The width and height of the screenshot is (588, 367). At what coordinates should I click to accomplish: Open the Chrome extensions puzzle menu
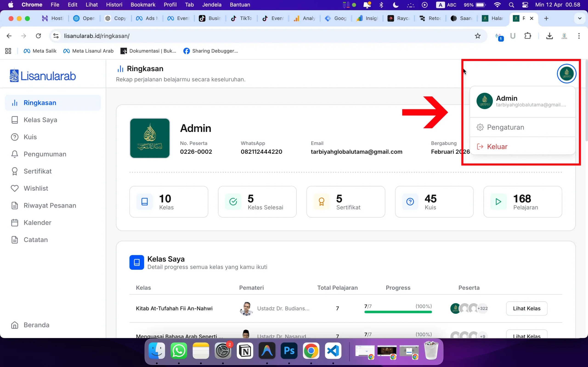[x=528, y=36]
